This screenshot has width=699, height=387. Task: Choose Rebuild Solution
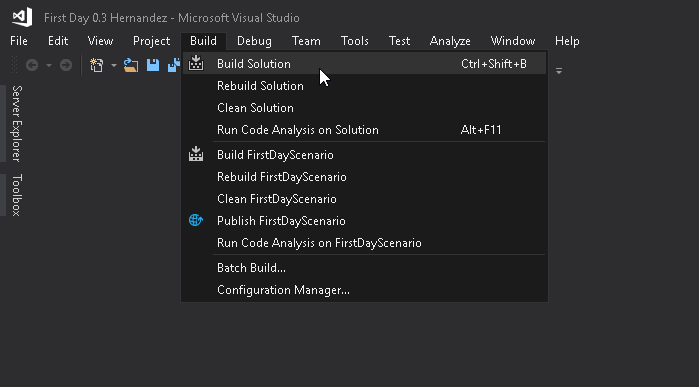point(364,86)
